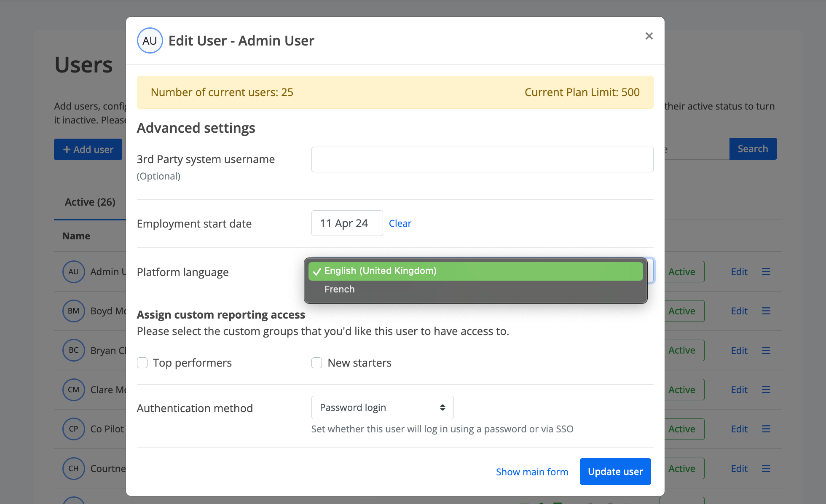Click the close button on the dialog
This screenshot has width=826, height=504.
click(x=649, y=36)
